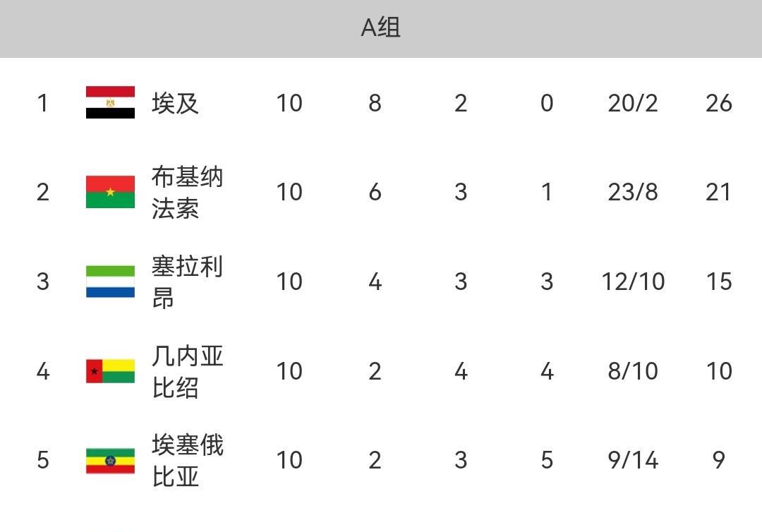The height and width of the screenshot is (532, 762).
Task: Click Egypt's goal record 20/2
Action: coord(632,104)
